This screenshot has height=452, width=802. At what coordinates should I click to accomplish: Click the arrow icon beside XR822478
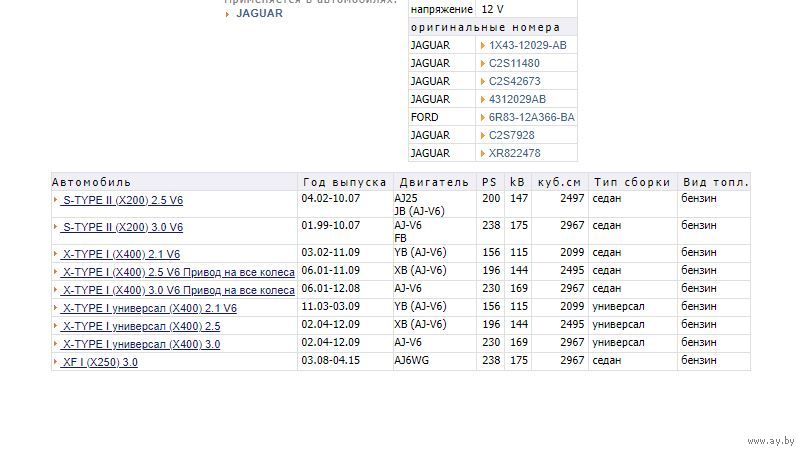click(x=483, y=153)
